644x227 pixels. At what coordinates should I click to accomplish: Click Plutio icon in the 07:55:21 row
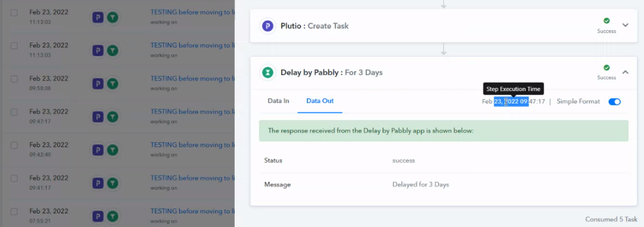point(98,216)
